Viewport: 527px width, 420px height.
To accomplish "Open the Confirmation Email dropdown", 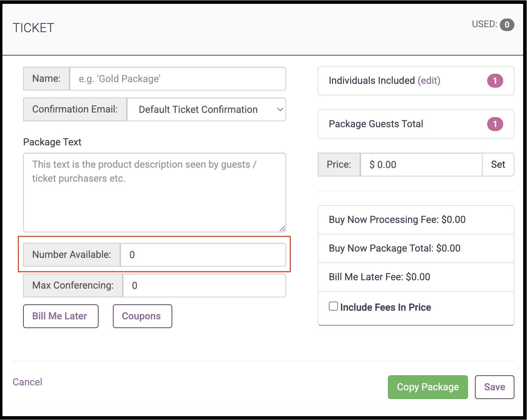I will [x=206, y=110].
